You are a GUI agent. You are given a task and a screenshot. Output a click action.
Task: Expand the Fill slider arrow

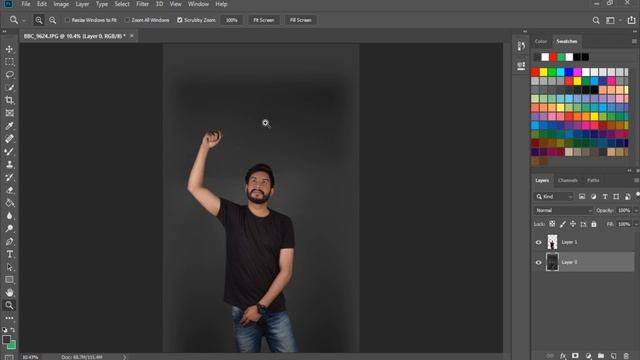tap(636, 224)
